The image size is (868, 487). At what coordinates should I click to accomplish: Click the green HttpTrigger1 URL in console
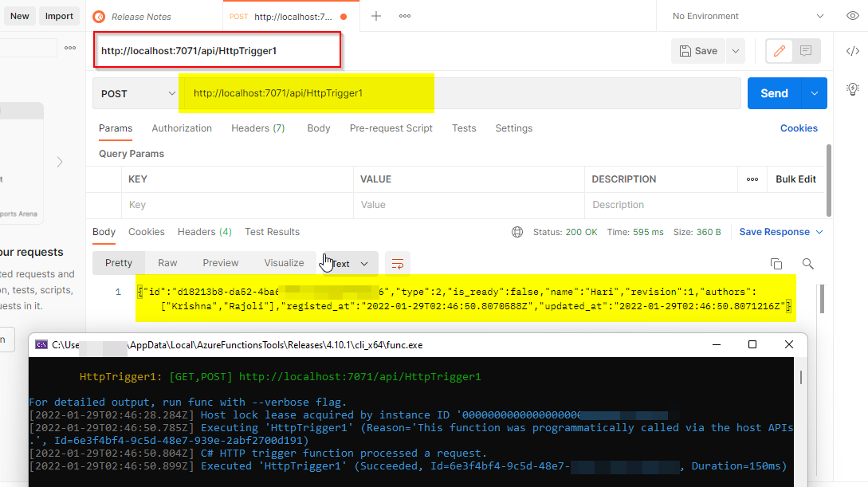pyautogui.click(x=359, y=377)
